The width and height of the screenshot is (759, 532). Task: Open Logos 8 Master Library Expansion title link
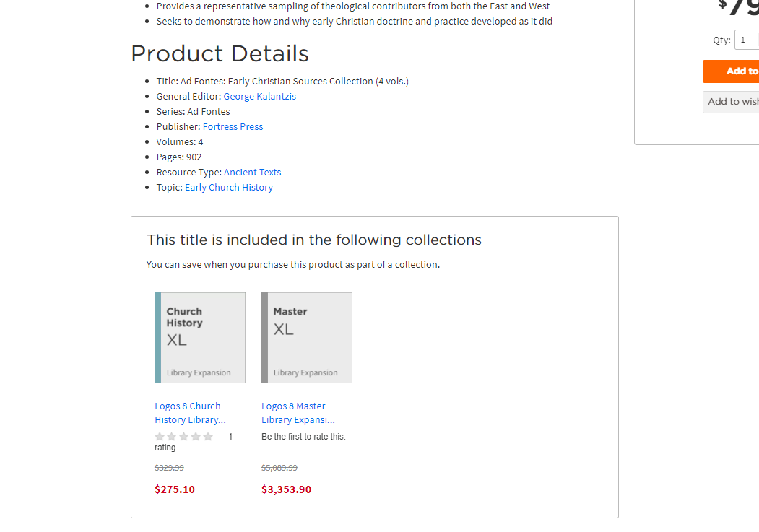coord(298,413)
